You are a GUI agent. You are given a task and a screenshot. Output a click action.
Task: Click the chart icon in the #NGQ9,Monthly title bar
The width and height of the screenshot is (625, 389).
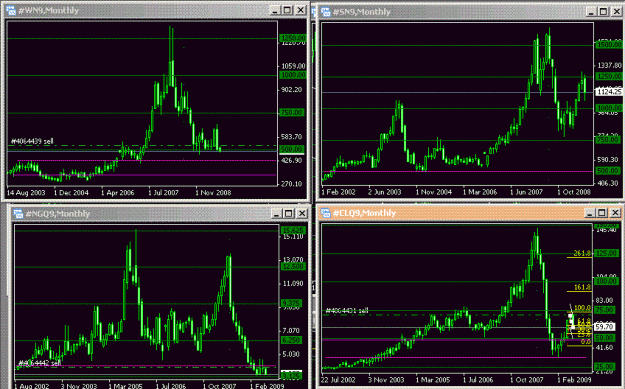[18, 214]
